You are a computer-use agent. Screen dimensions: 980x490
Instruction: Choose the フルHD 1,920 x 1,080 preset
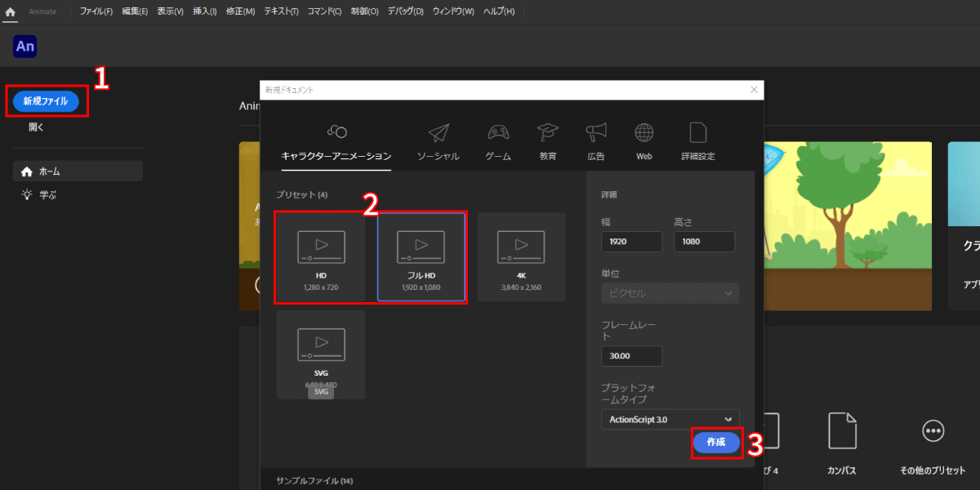pyautogui.click(x=421, y=256)
